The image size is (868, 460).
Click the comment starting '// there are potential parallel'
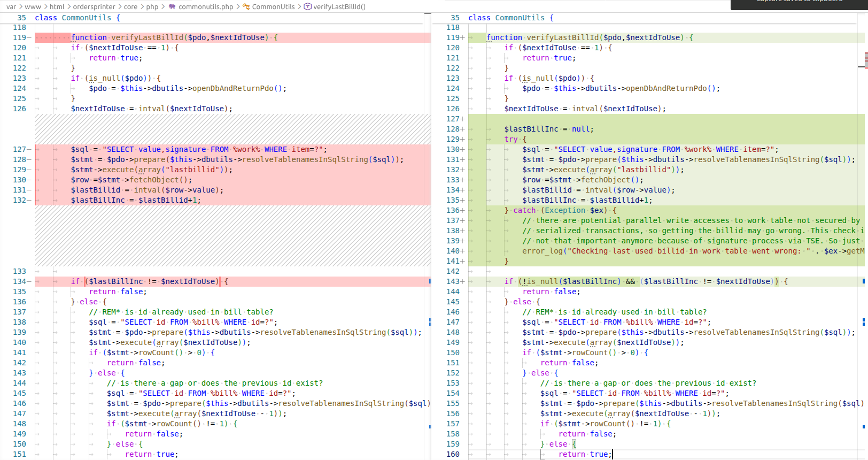click(691, 220)
